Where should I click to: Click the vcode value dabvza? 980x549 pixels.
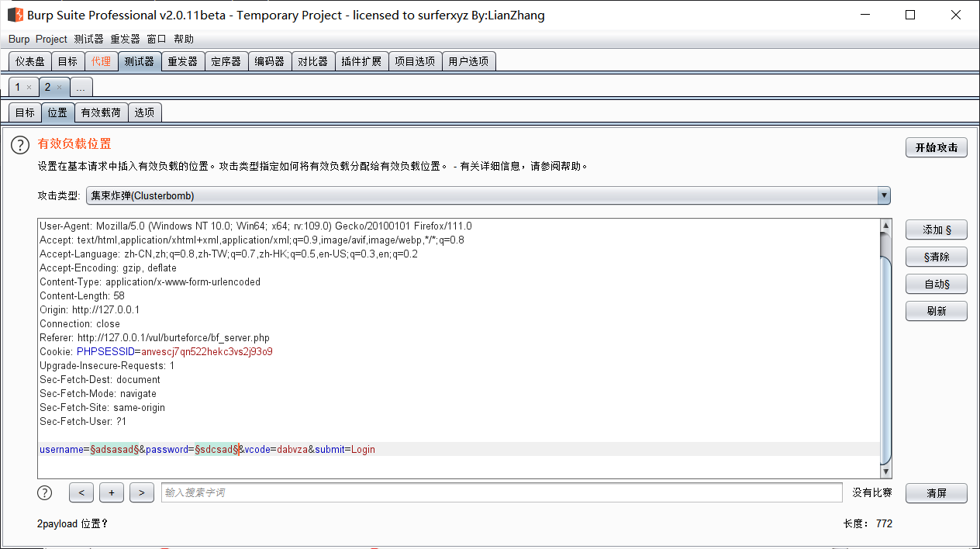pyautogui.click(x=292, y=449)
